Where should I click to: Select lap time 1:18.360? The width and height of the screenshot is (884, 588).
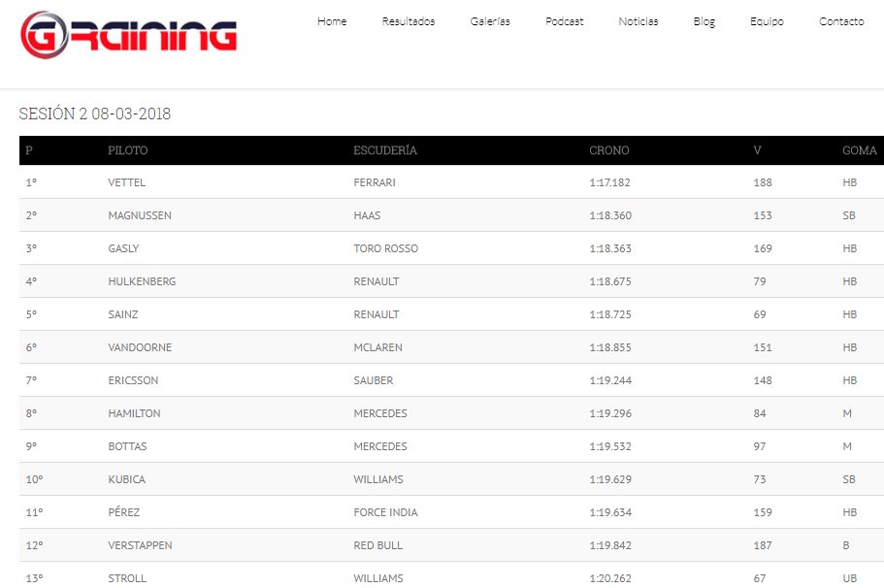pos(610,215)
